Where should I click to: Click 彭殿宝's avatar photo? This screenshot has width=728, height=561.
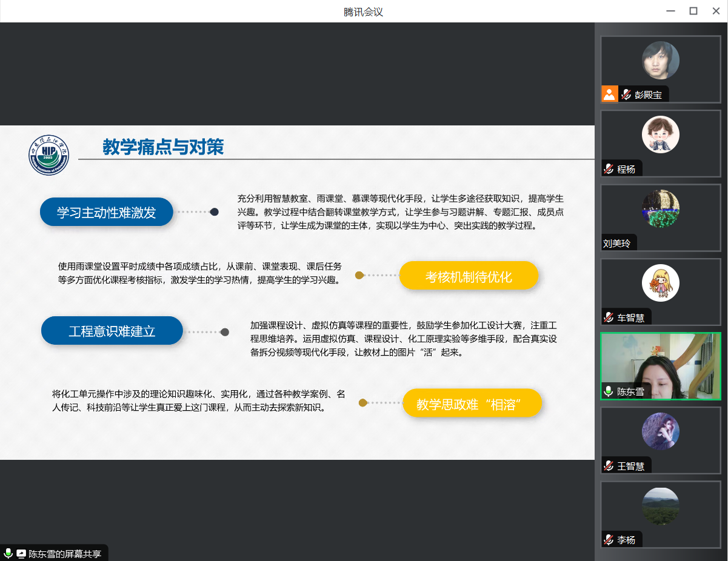(660, 60)
